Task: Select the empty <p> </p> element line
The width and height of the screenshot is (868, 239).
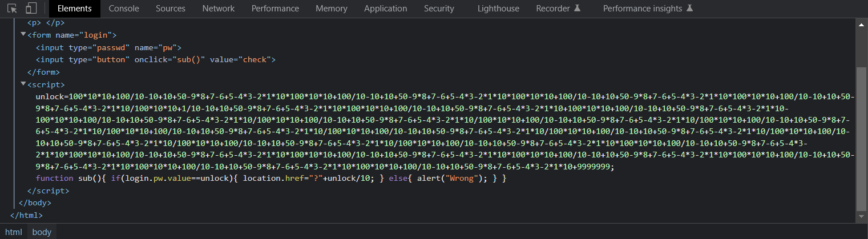Action: [x=46, y=23]
